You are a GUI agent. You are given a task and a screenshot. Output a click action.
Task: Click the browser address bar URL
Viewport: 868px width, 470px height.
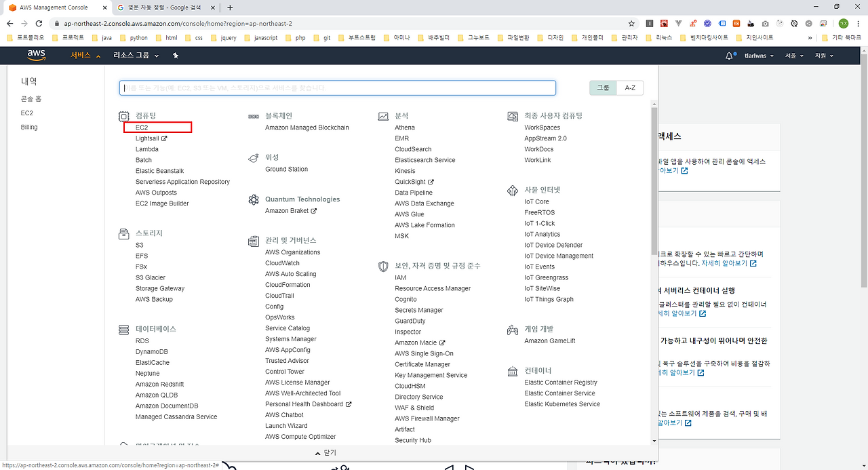click(x=178, y=23)
